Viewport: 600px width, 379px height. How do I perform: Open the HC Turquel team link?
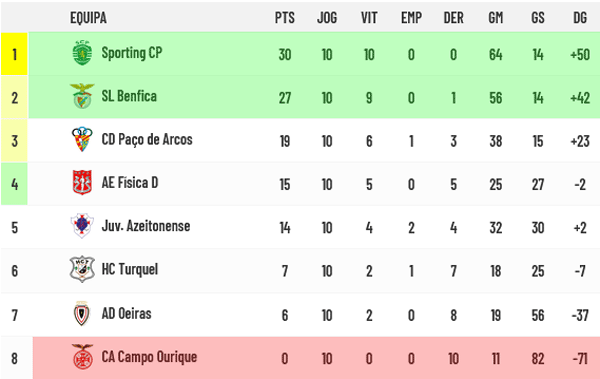coord(130,269)
